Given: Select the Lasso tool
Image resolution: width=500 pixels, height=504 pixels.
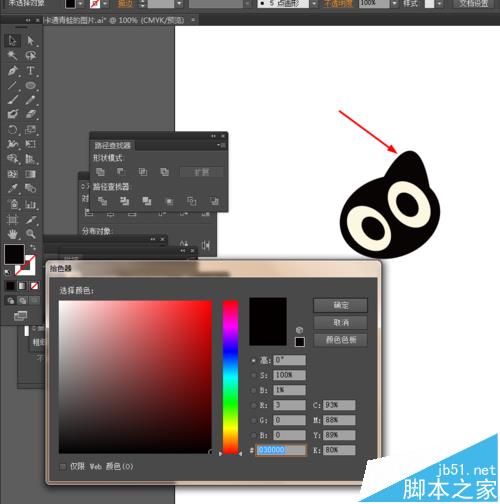Looking at the screenshot, I should pos(30,55).
